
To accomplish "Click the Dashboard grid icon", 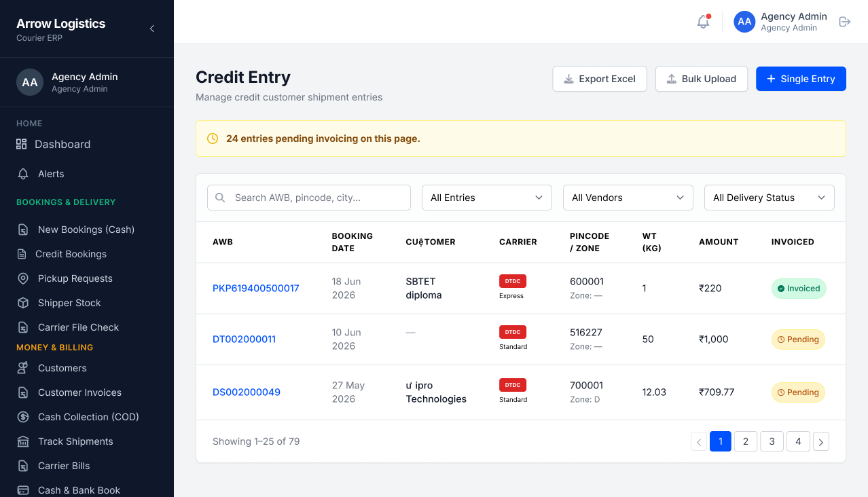I will [22, 144].
